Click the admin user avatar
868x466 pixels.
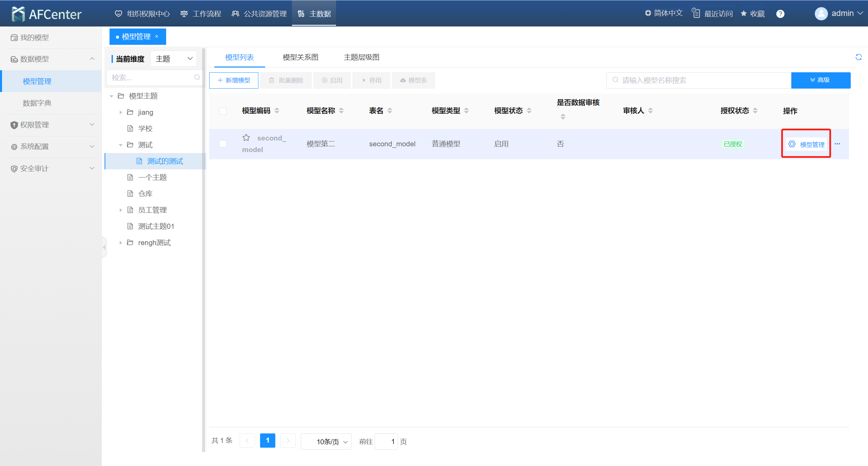pyautogui.click(x=821, y=14)
